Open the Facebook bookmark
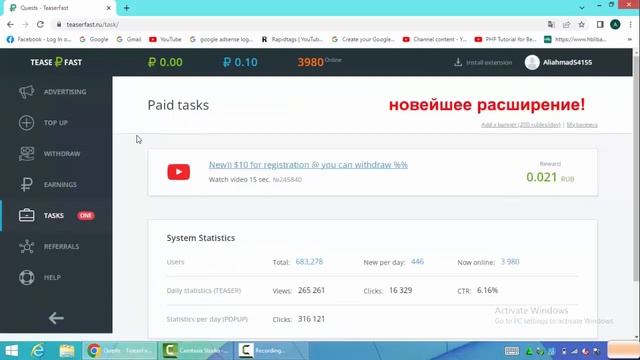The width and height of the screenshot is (640, 360). tap(39, 39)
